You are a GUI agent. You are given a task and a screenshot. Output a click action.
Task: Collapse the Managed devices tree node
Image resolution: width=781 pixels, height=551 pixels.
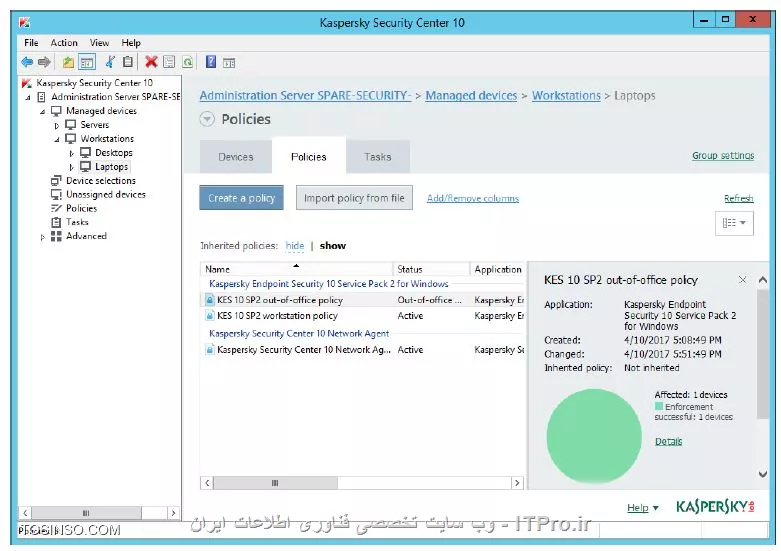43,112
